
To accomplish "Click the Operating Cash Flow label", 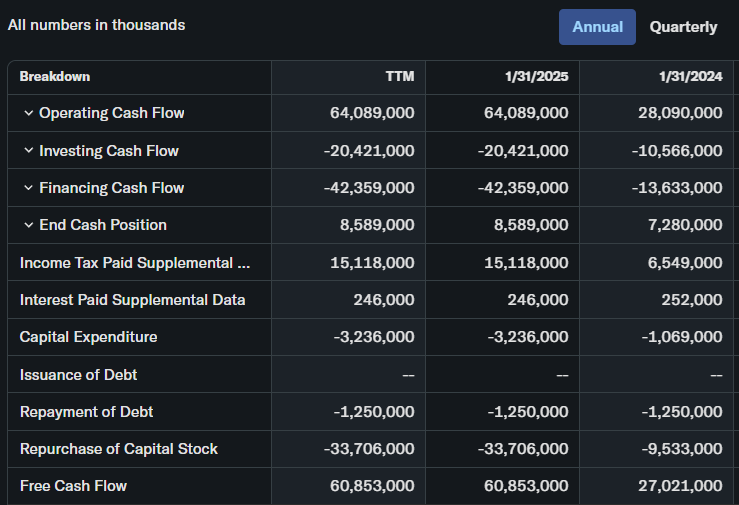I will 112,113.
